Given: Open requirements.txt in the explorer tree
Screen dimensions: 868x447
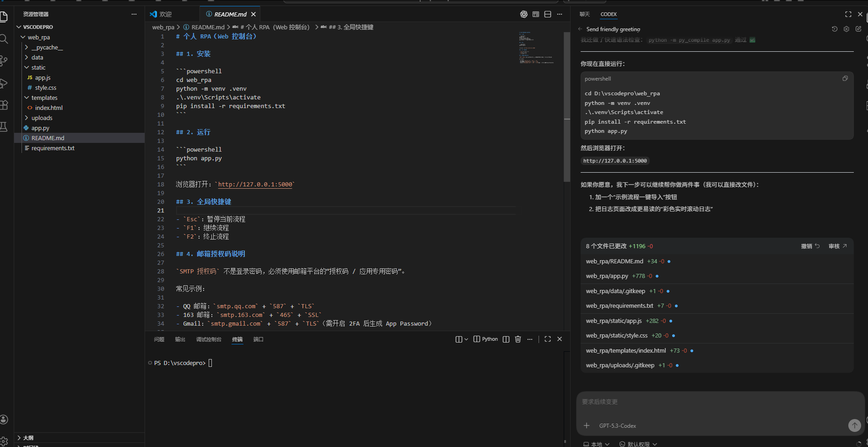Looking at the screenshot, I should coord(53,148).
